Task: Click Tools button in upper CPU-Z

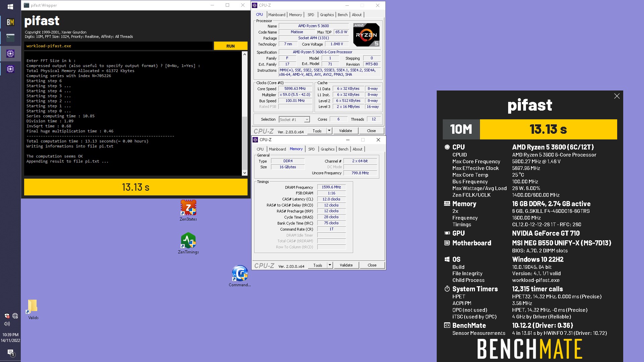Action: coord(317,131)
